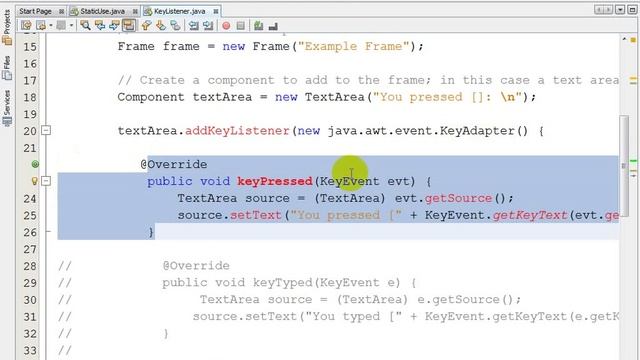Switch to the StaticUse.java tab
This screenshot has height=360, width=640.
[102, 11]
